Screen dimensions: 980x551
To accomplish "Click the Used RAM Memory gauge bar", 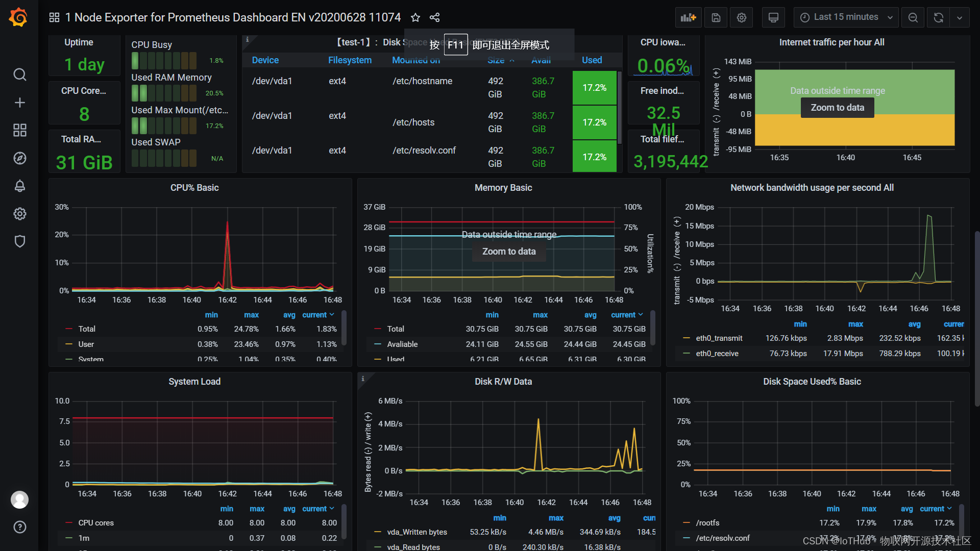I will 164,93.
